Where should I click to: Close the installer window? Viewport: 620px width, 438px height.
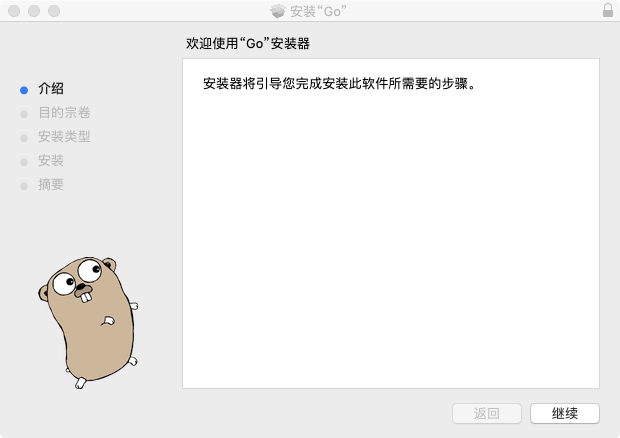[x=14, y=11]
